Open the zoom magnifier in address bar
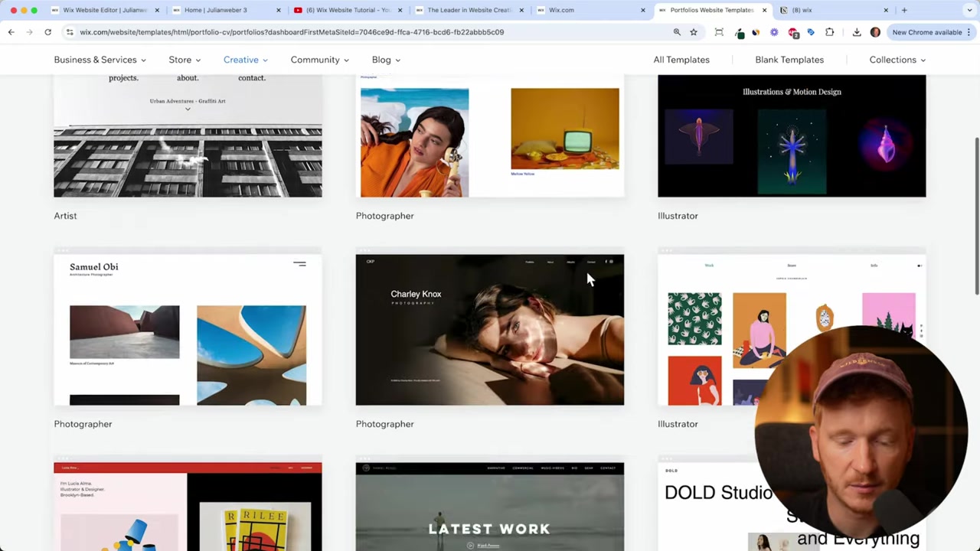Viewport: 980px width, 551px height. [x=677, y=32]
